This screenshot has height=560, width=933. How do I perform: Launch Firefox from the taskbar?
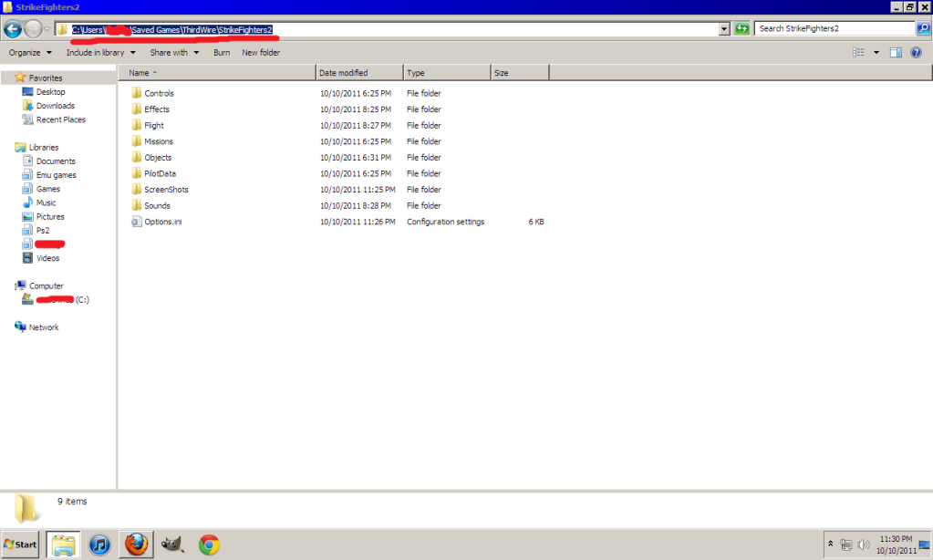pyautogui.click(x=136, y=544)
